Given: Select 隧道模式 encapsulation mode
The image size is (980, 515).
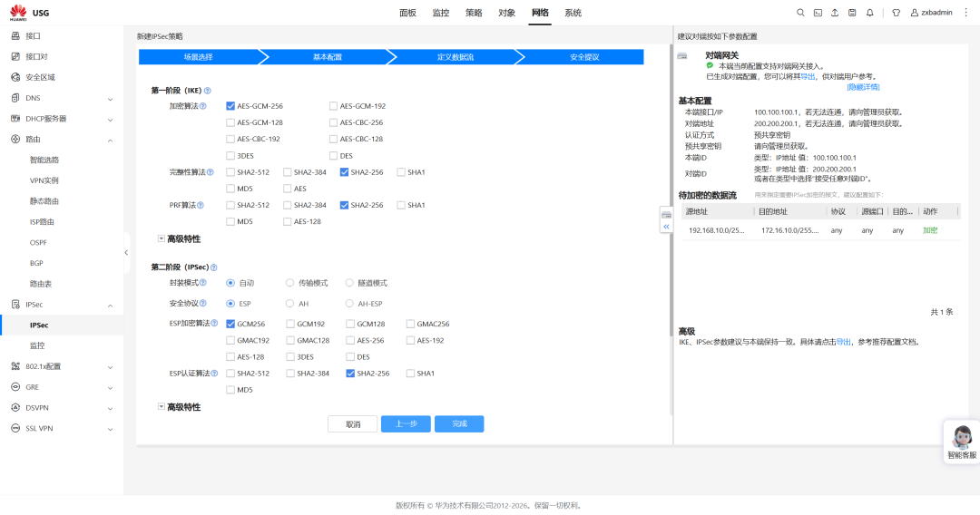Looking at the screenshot, I should pyautogui.click(x=349, y=283).
